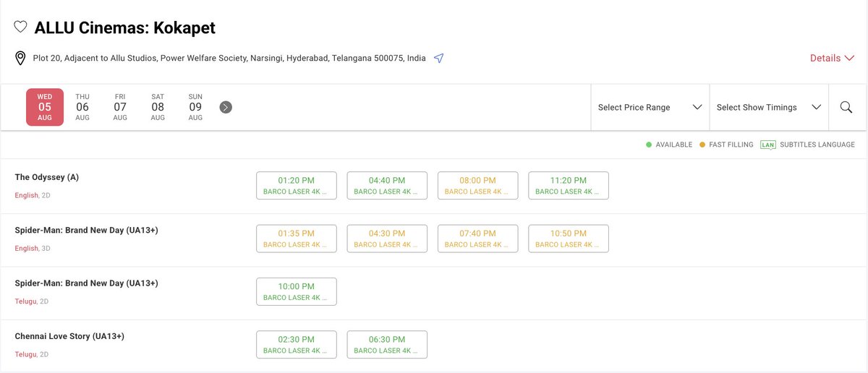Choose Spider-Man 3D 10:50 PM showtime

569,239
